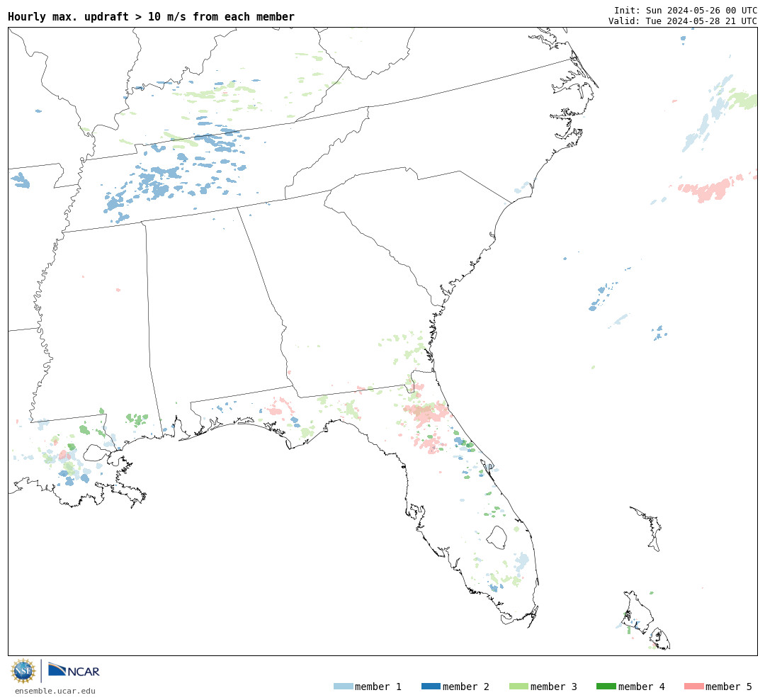The width and height of the screenshot is (765, 700).
Task: Click the 'Init: Sun 2024-05-26 00 UTC' text
Action: point(686,10)
